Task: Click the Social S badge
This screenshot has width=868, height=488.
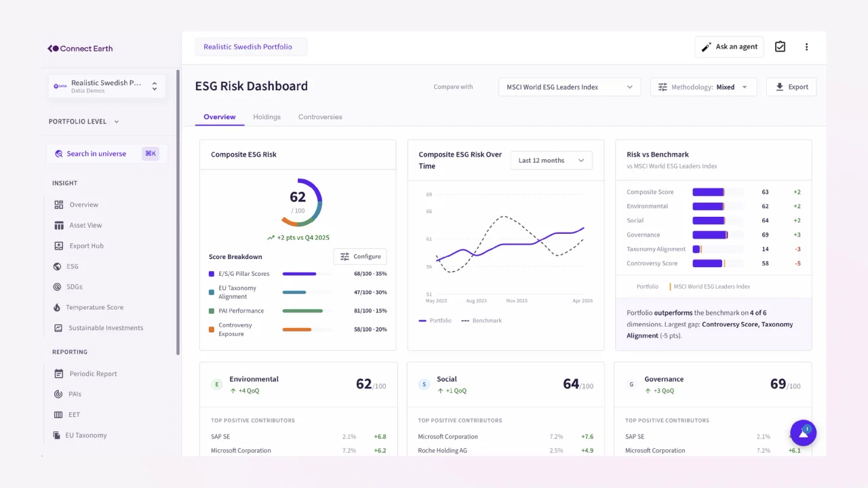Action: (425, 384)
